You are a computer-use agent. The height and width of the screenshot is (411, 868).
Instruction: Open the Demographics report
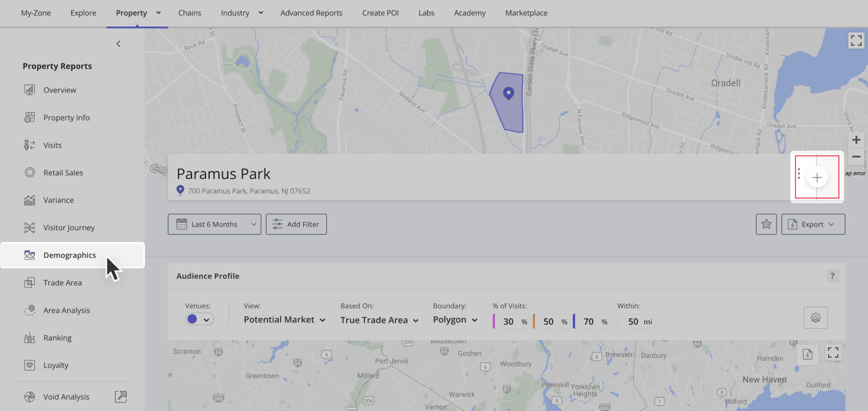click(73, 255)
